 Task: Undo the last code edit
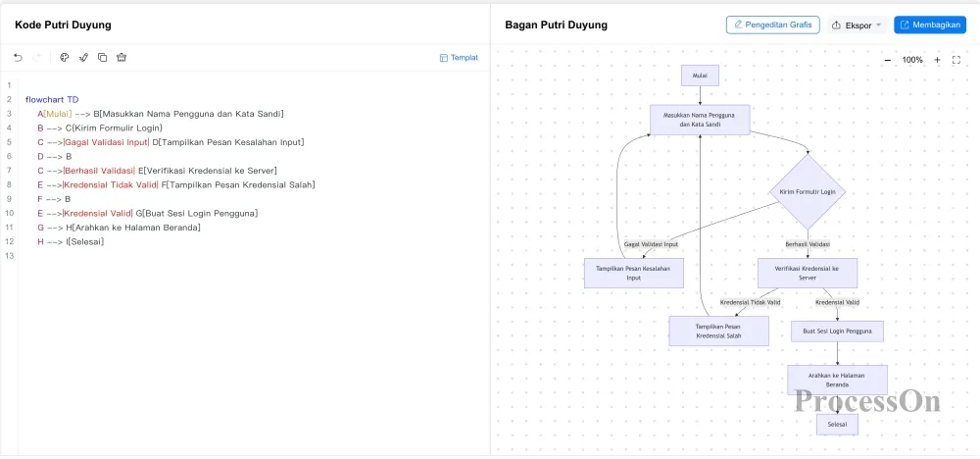(x=18, y=58)
